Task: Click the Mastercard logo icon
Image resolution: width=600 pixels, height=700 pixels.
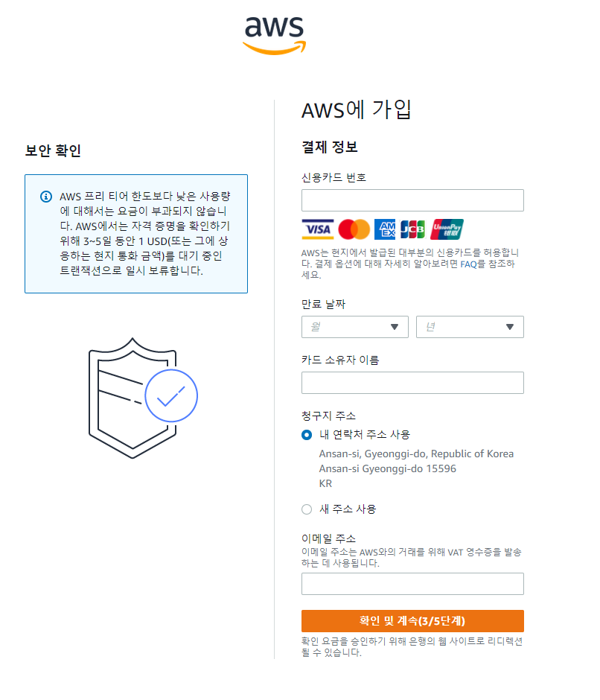Action: (x=354, y=229)
